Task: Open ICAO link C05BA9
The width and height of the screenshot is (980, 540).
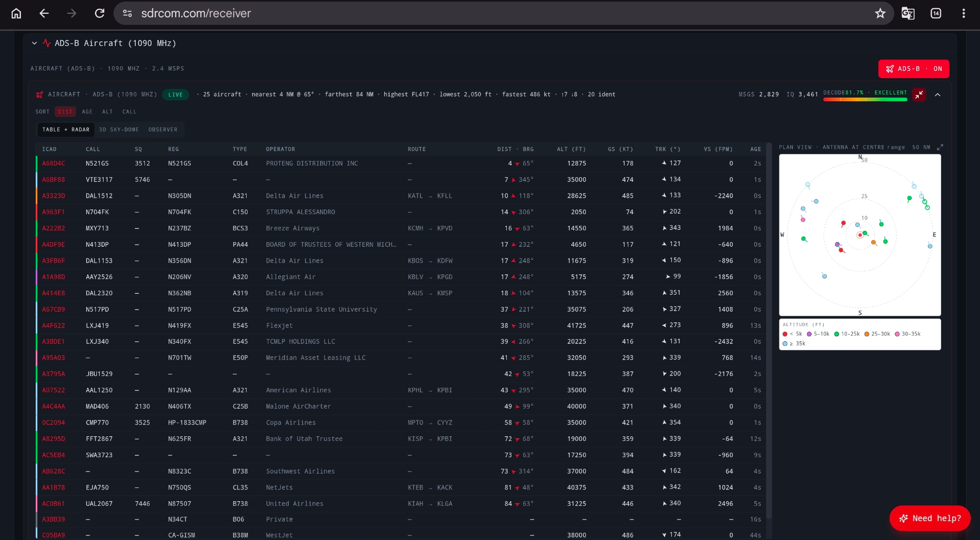Action: (x=54, y=535)
